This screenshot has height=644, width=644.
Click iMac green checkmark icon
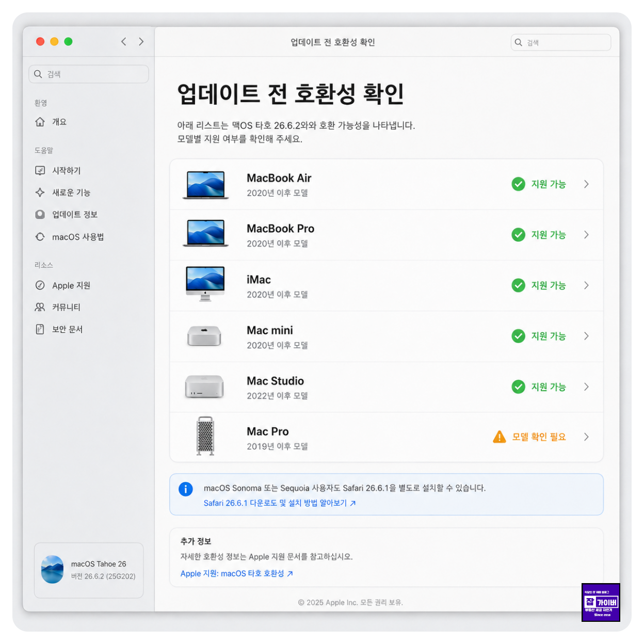coord(518,285)
